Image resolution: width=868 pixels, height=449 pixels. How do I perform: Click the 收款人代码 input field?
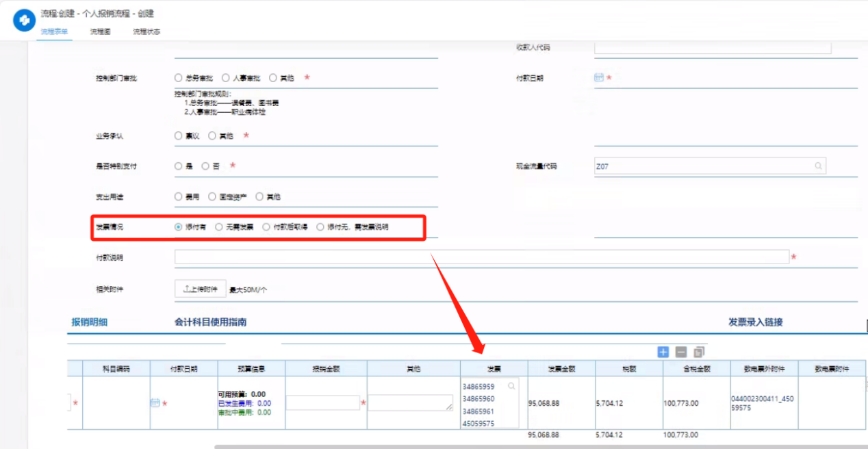713,47
